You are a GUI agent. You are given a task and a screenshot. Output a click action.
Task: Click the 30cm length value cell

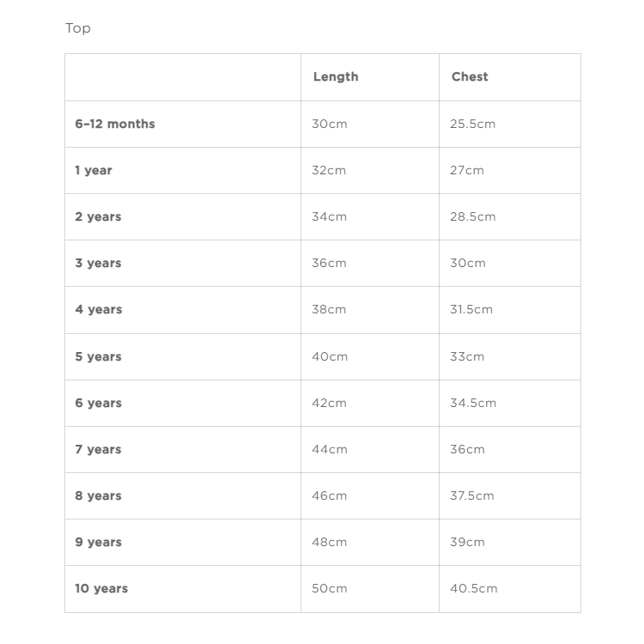[x=330, y=124]
